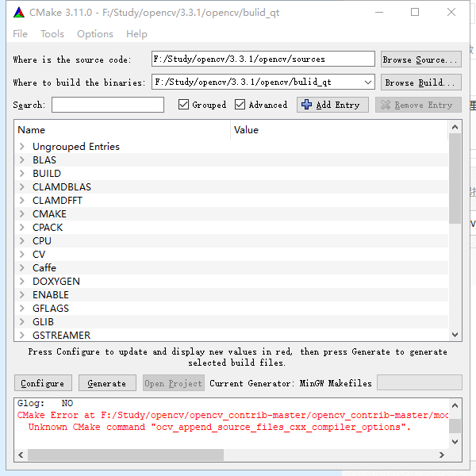Click the entries list vertical scrollbar thumb
Screen dimensions: 476x476
click(455, 178)
